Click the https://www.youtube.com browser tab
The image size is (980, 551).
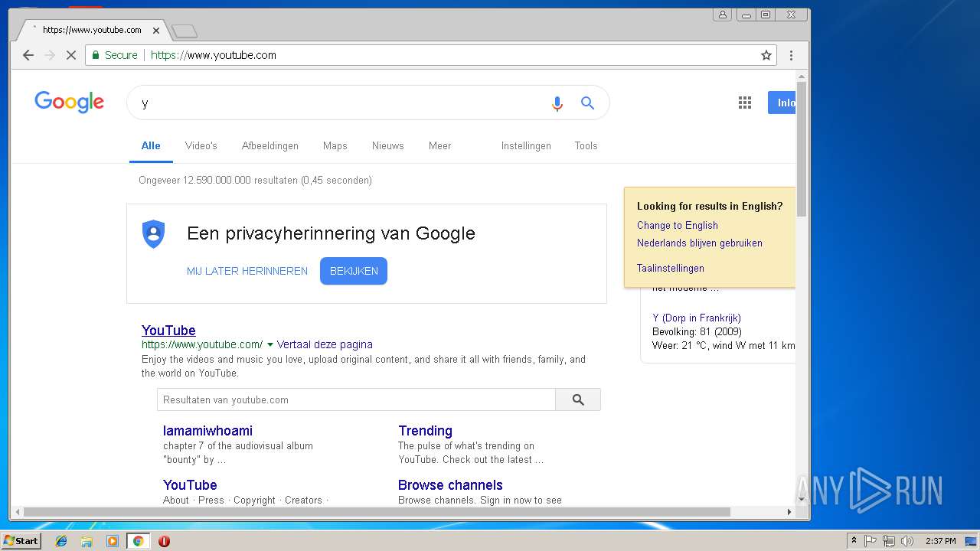(x=92, y=31)
